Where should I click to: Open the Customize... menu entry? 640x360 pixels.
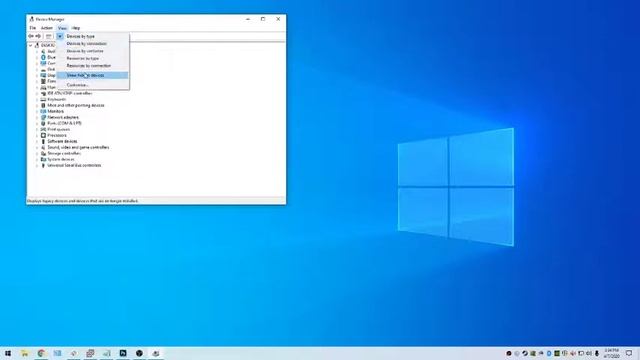93,85
